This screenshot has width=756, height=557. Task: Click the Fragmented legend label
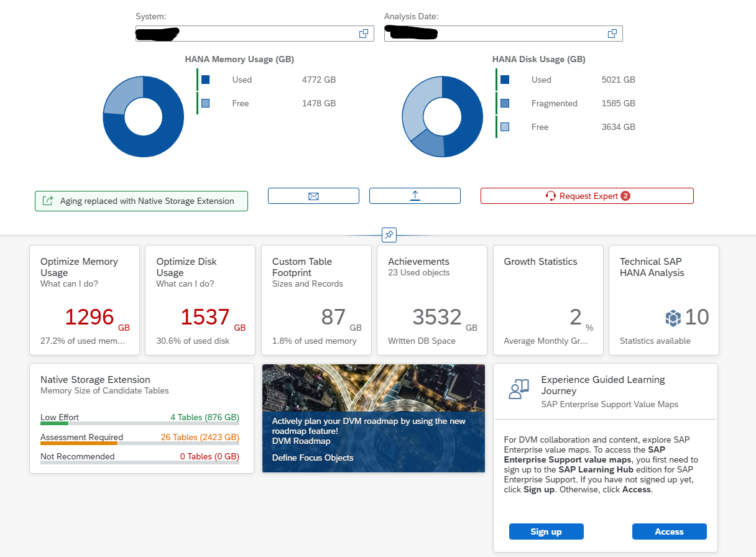pyautogui.click(x=555, y=103)
